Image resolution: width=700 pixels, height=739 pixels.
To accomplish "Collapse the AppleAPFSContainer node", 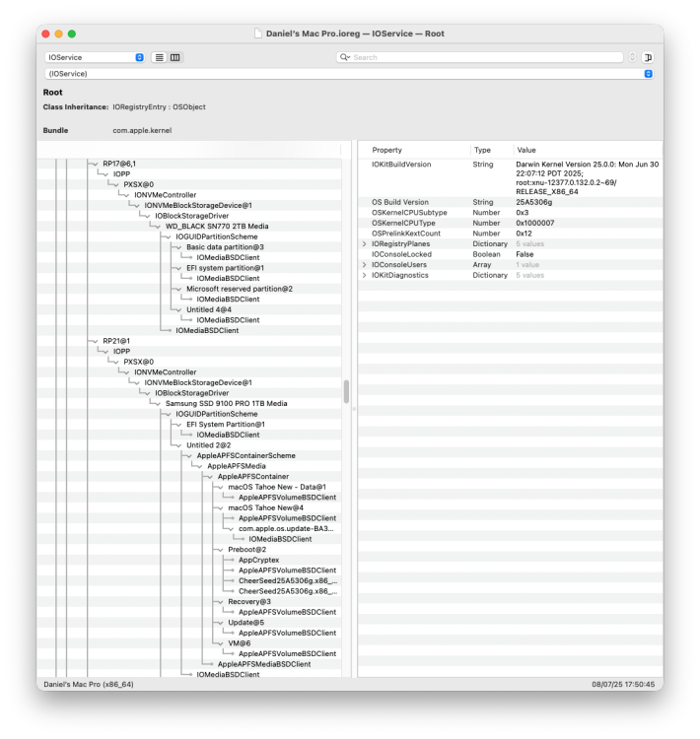I will click(x=209, y=477).
